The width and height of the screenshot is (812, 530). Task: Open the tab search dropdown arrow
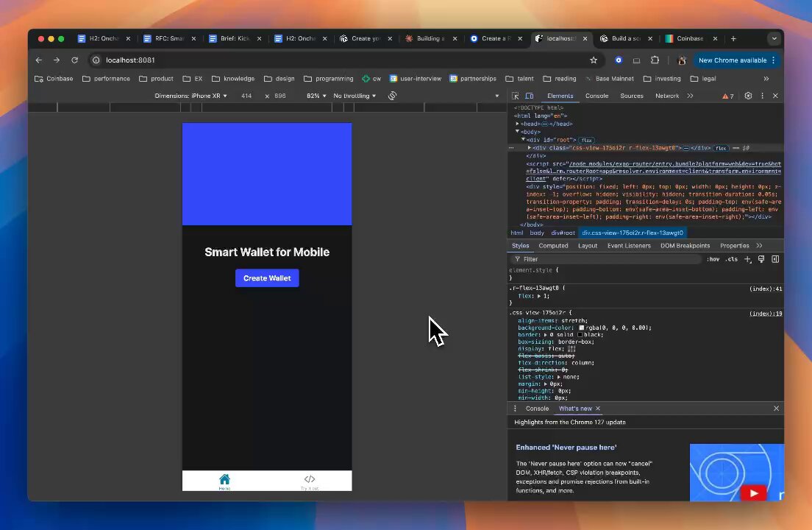tap(774, 38)
